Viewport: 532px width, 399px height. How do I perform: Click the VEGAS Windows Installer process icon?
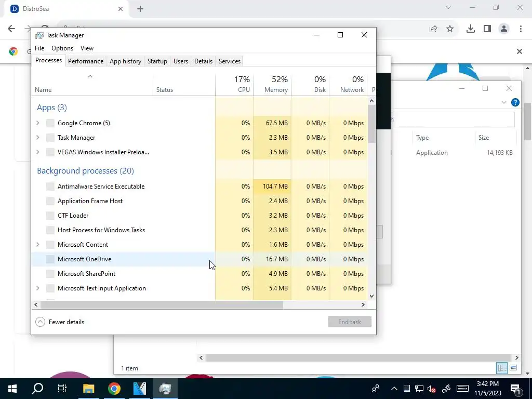(x=50, y=152)
